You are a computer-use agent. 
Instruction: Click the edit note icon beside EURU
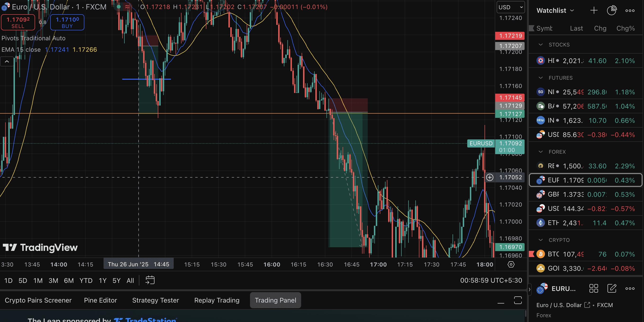tap(612, 289)
